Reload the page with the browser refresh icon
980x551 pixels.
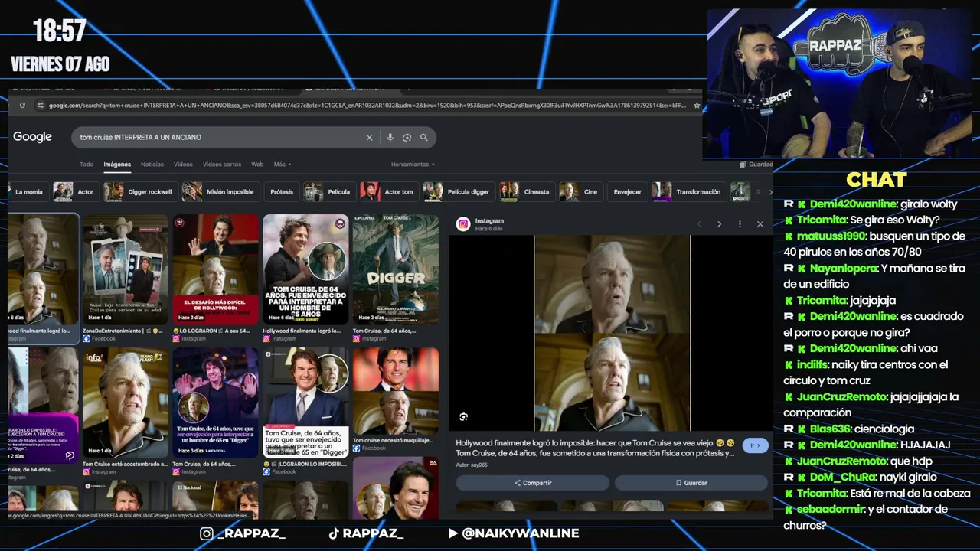tap(22, 106)
